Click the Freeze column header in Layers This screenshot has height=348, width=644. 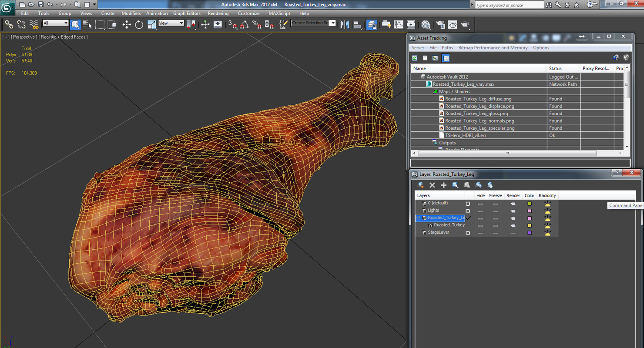[x=495, y=196]
